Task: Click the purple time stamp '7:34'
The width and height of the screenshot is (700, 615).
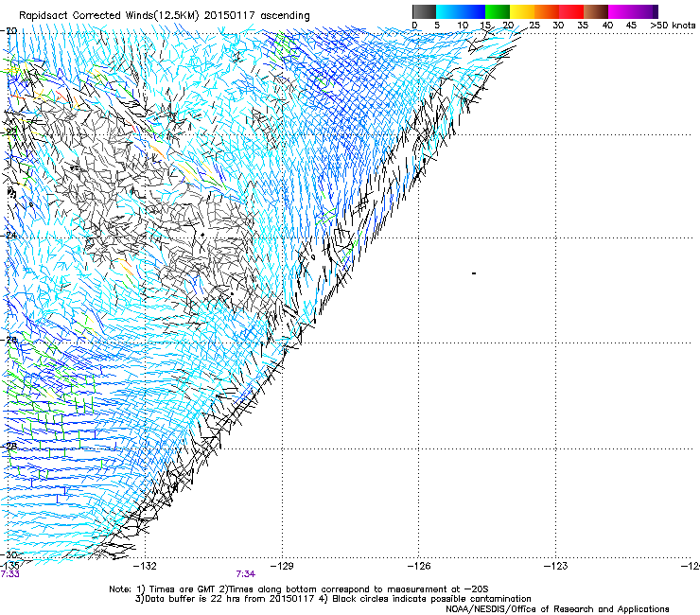Action: tap(246, 574)
